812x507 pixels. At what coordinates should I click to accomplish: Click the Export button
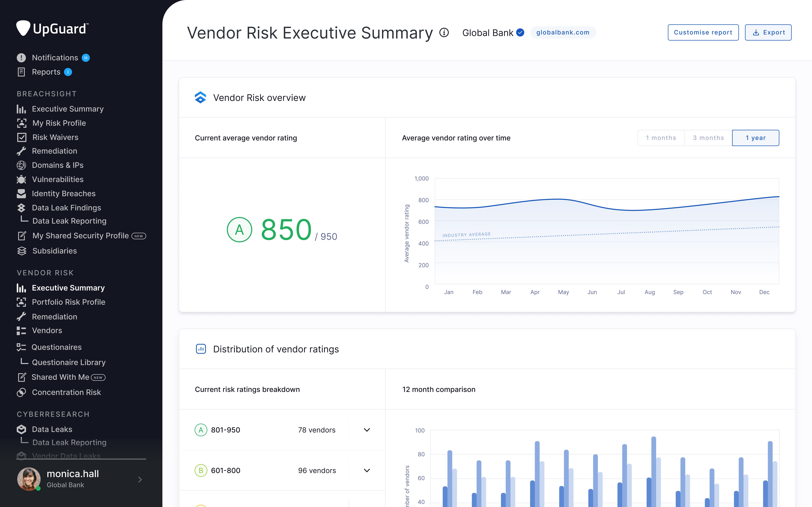pos(768,33)
